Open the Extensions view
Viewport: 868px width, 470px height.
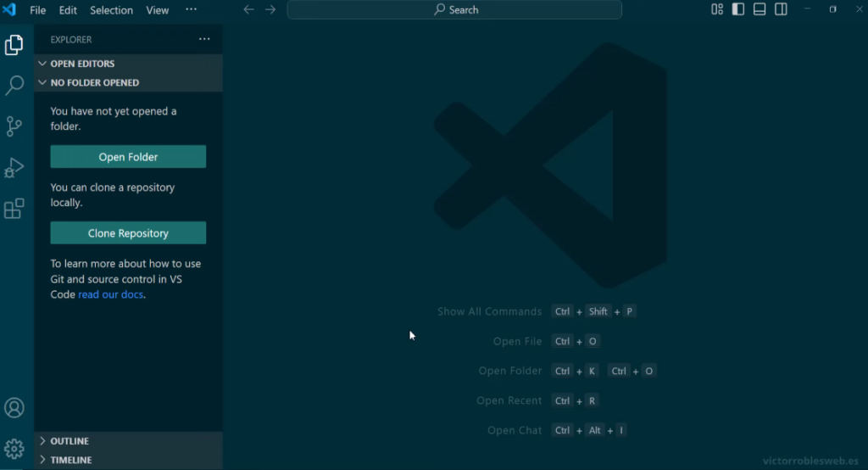click(x=14, y=209)
